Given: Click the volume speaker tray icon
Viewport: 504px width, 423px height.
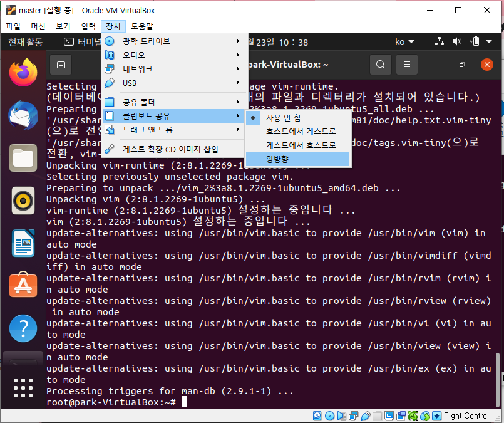Looking at the screenshot, I should (x=457, y=41).
